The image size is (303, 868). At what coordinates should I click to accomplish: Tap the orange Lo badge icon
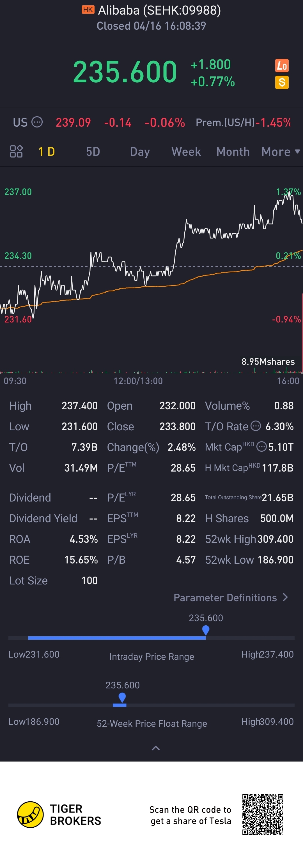click(282, 65)
